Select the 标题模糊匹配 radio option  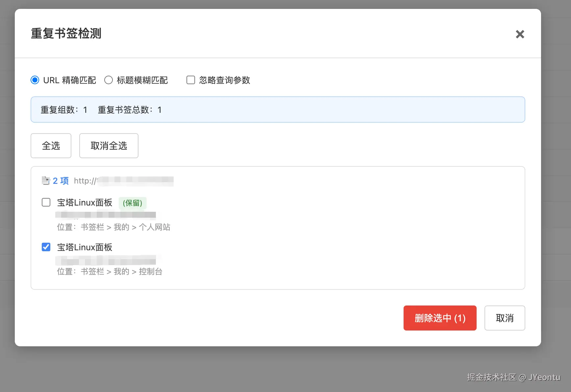109,80
